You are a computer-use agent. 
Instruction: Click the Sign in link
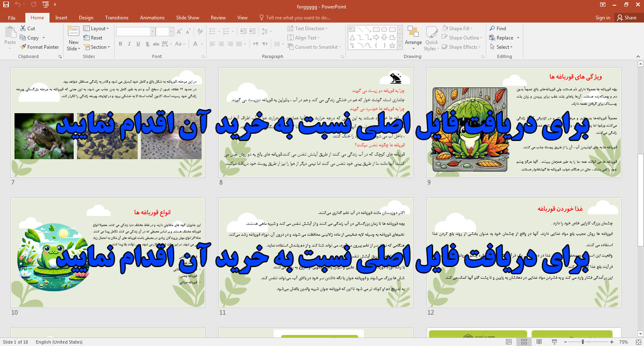603,18
